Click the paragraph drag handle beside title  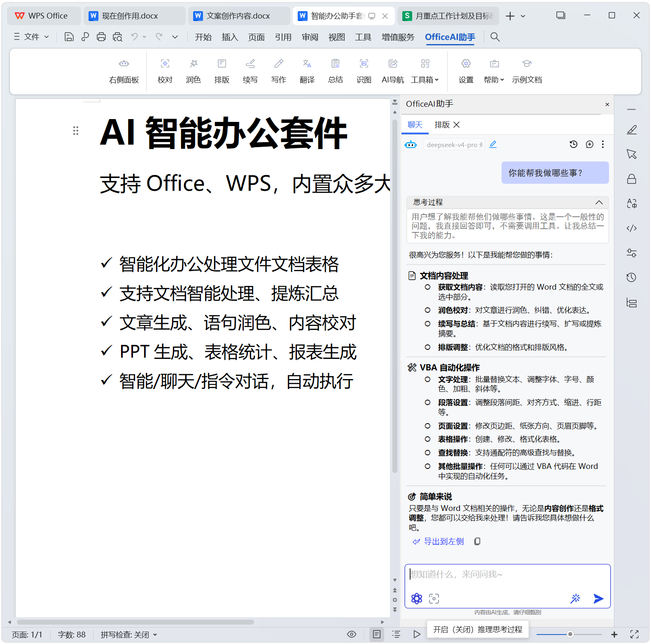76,131
